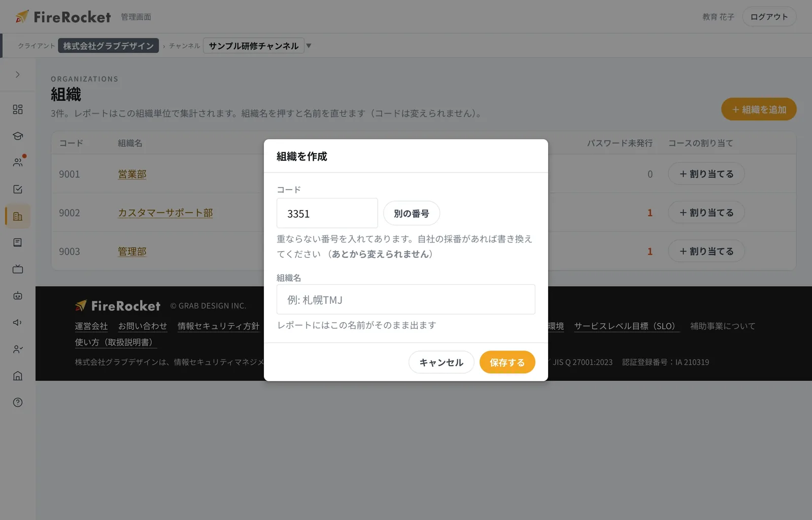The width and height of the screenshot is (812, 520).
Task: Open the 運営会社 footer link
Action: pos(91,326)
